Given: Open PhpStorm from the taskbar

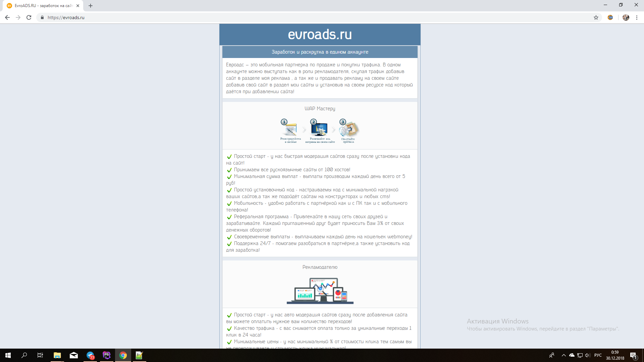Looking at the screenshot, I should (x=107, y=355).
